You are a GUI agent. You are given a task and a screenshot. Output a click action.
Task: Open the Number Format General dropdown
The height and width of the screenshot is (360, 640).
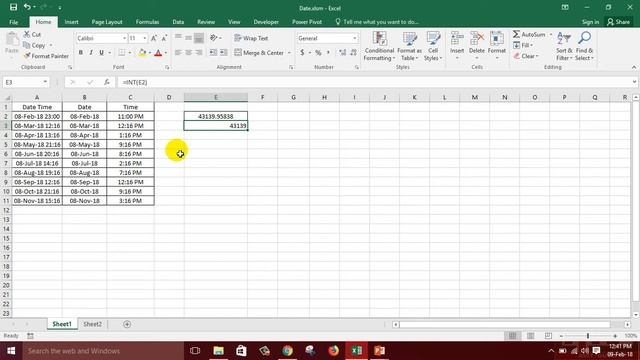click(x=354, y=38)
